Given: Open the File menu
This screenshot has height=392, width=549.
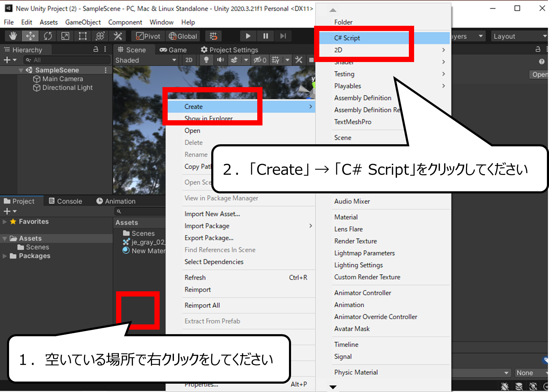Looking at the screenshot, I should [x=9, y=22].
